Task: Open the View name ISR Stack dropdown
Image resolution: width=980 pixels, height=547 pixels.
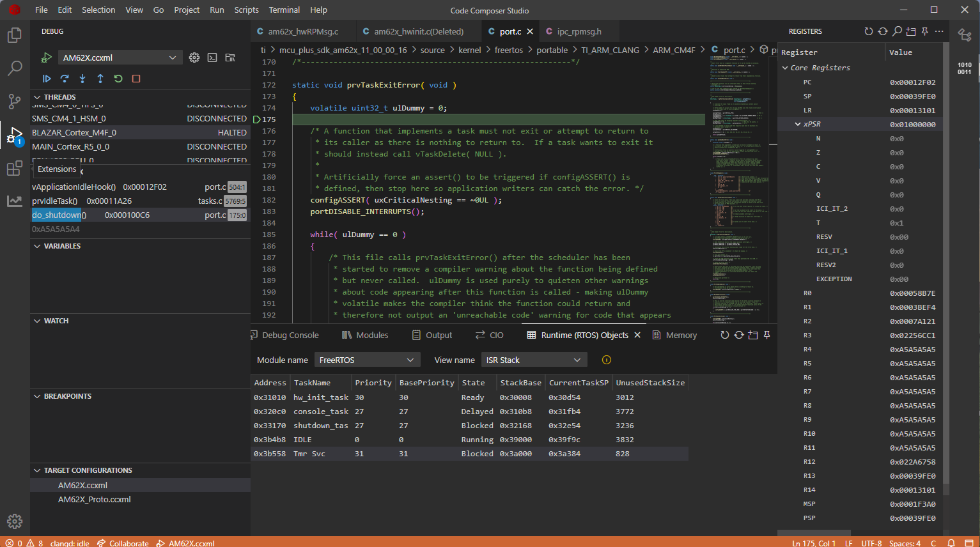Action: tap(534, 360)
